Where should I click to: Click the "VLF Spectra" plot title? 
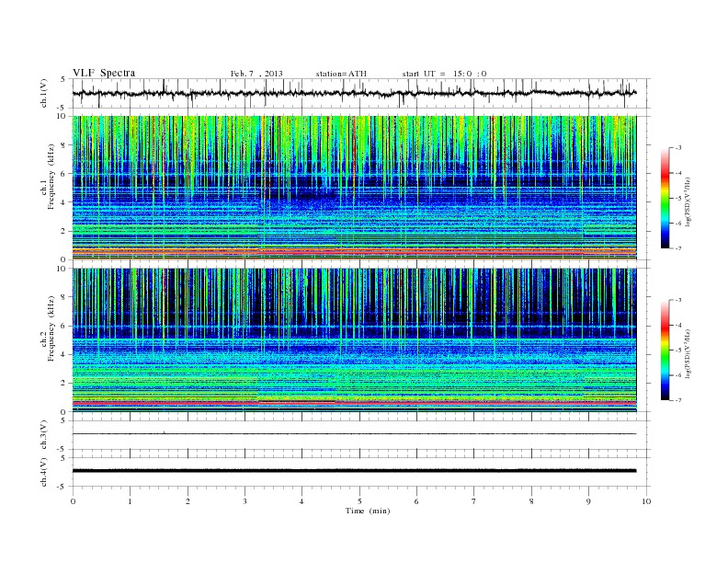104,73
